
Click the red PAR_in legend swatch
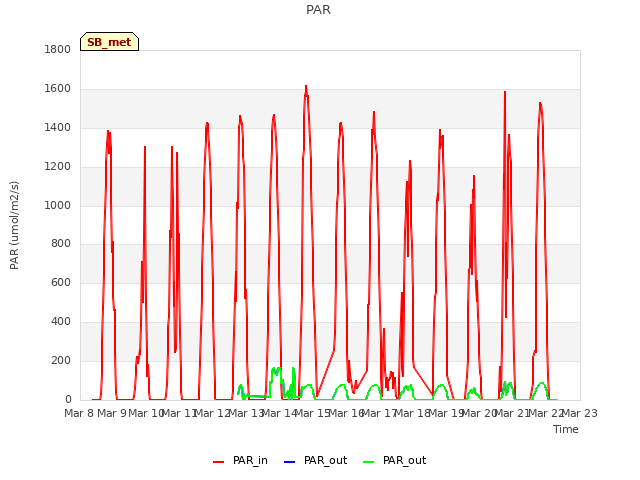click(218, 462)
